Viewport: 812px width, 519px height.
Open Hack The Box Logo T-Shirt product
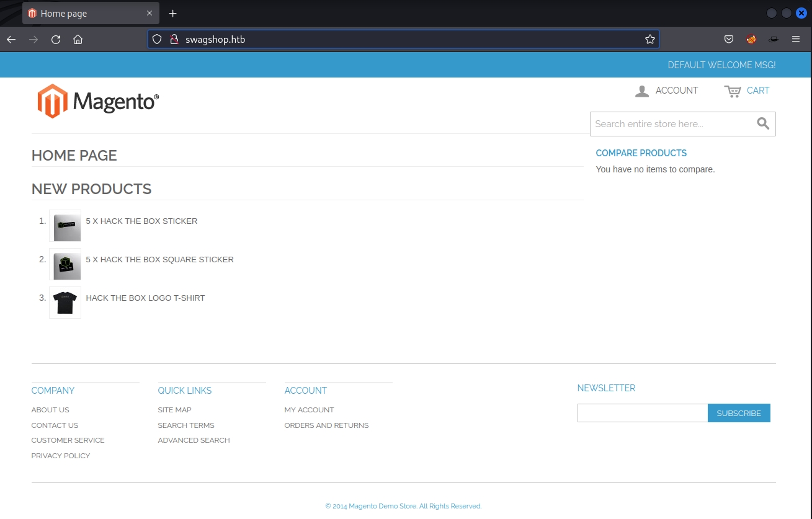145,298
